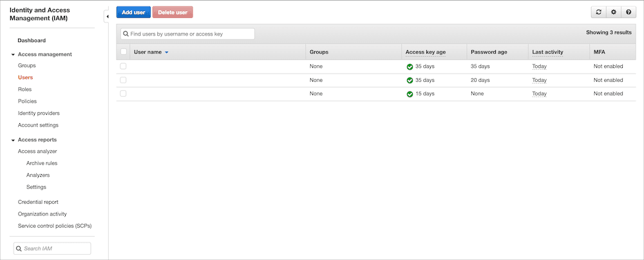Viewport: 644px width, 260px height.
Task: Open the Credential report link
Action: 38,202
